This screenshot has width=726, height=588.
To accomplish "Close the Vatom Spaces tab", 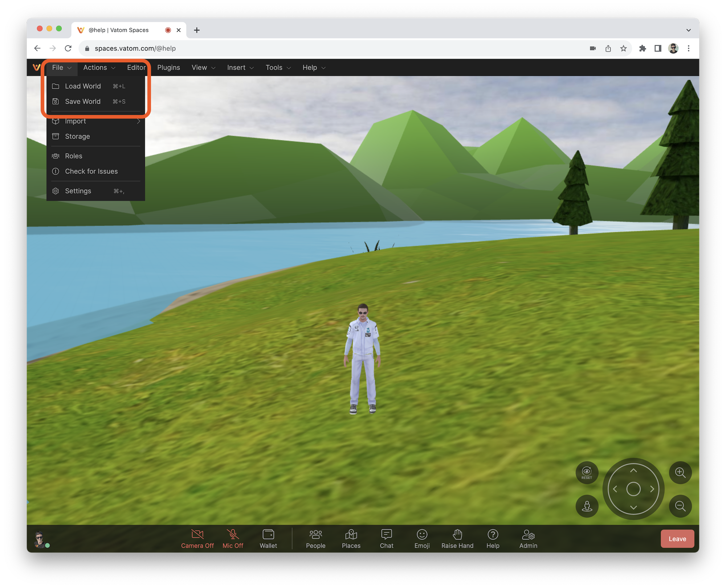I will (x=179, y=30).
